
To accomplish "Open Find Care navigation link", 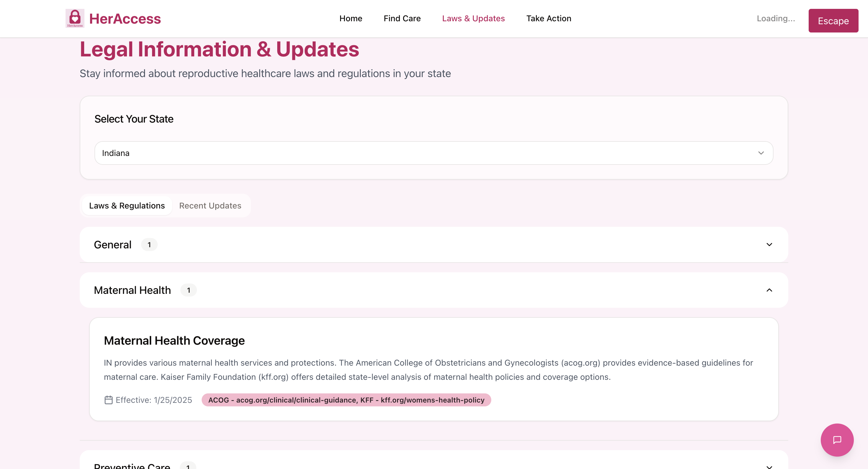I will 402,19.
